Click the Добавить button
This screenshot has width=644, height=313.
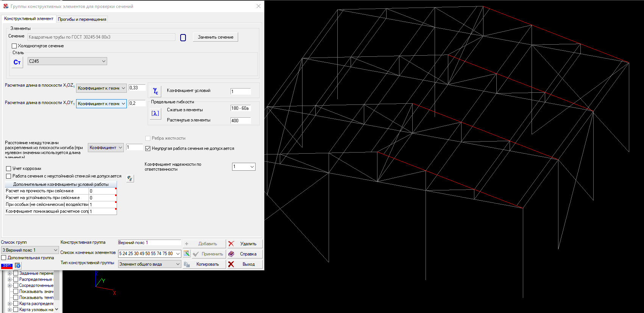tap(204, 244)
